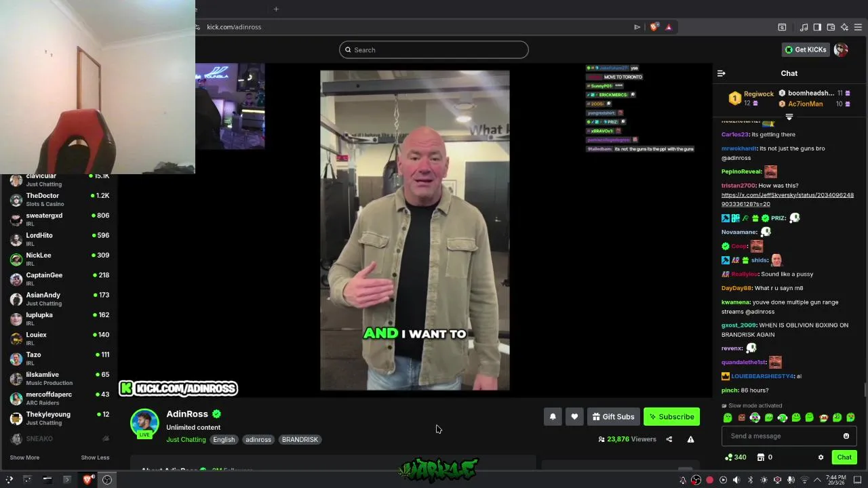Open the Brave Shields icon in address bar
This screenshot has height=488, width=868.
[x=654, y=27]
